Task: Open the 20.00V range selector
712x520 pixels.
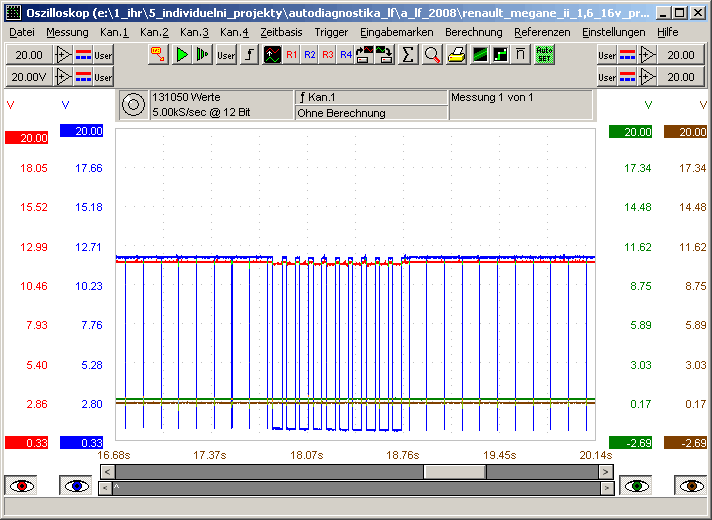Action: pos(29,77)
